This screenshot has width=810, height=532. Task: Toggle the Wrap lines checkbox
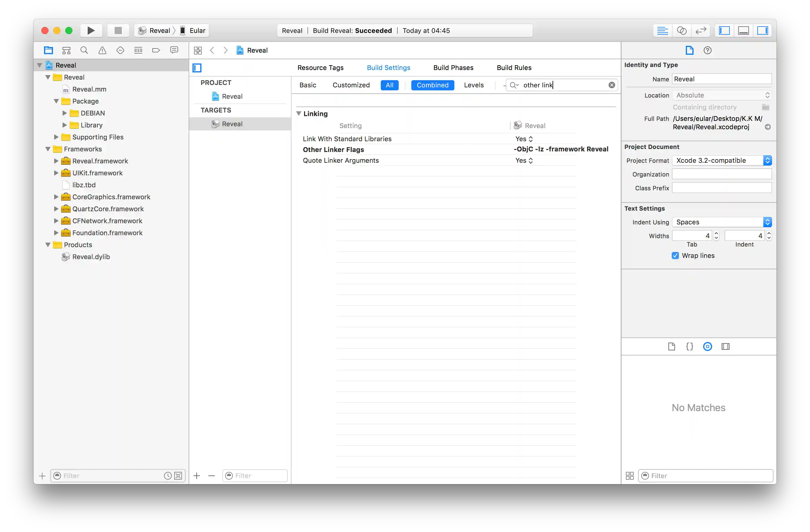[675, 256]
